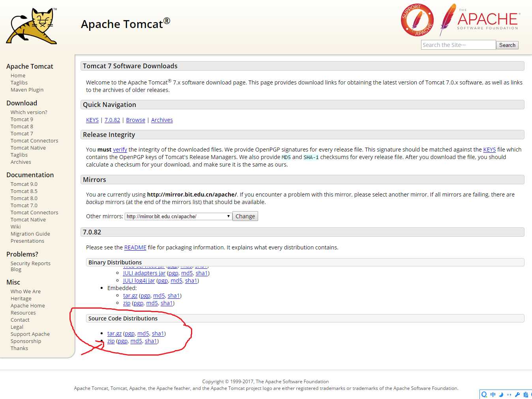Download the source code zip
The width and height of the screenshot is (532, 399).
tap(111, 341)
